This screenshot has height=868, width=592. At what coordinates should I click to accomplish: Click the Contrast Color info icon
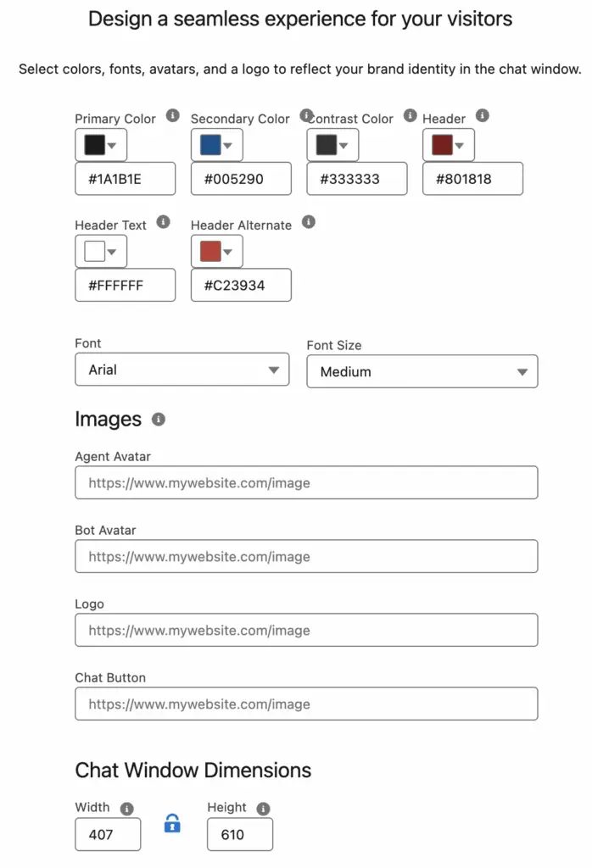(x=410, y=115)
